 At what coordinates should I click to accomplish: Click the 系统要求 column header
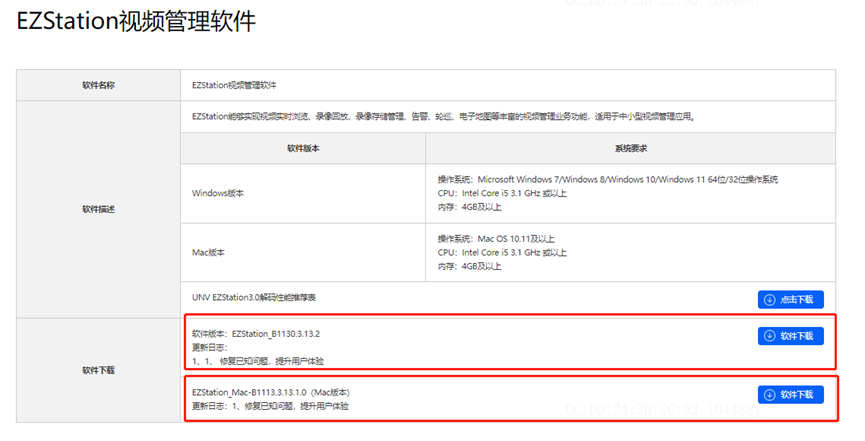pos(631,148)
